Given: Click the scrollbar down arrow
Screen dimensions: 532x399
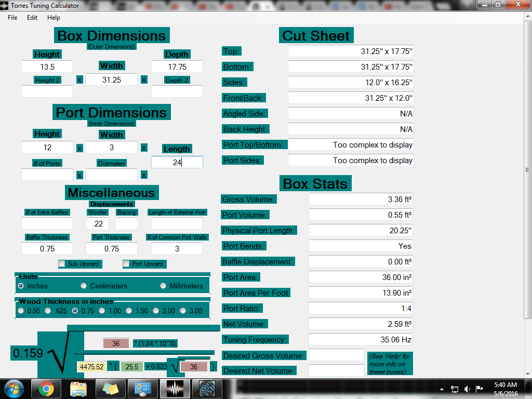Looking at the screenshot, I should pos(528,374).
